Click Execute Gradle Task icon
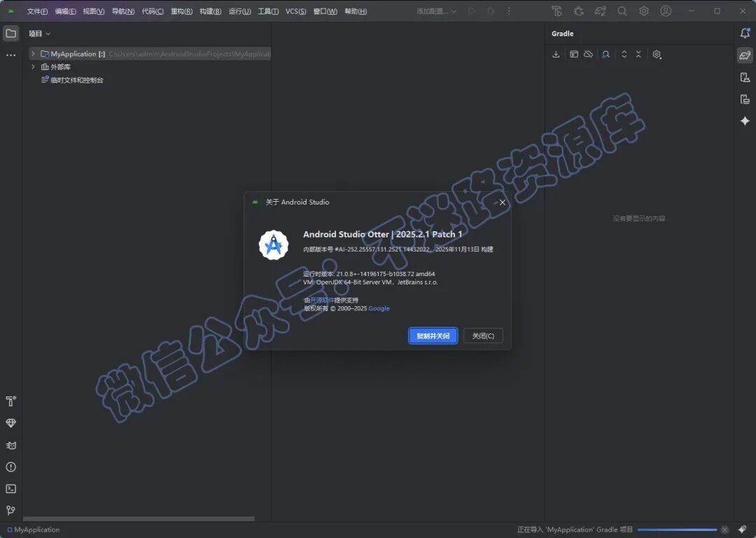The height and width of the screenshot is (538, 756). click(x=574, y=55)
